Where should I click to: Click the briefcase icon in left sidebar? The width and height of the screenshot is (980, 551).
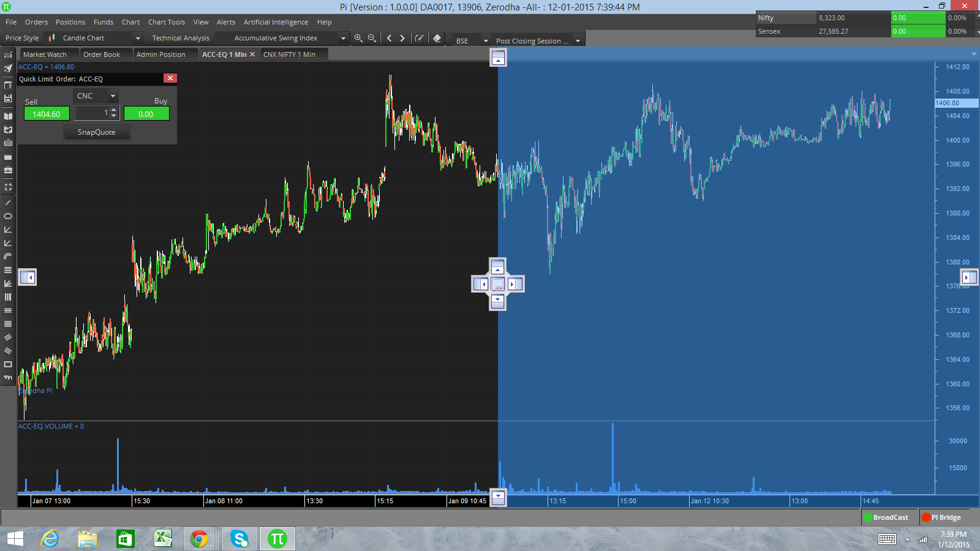tap(8, 170)
